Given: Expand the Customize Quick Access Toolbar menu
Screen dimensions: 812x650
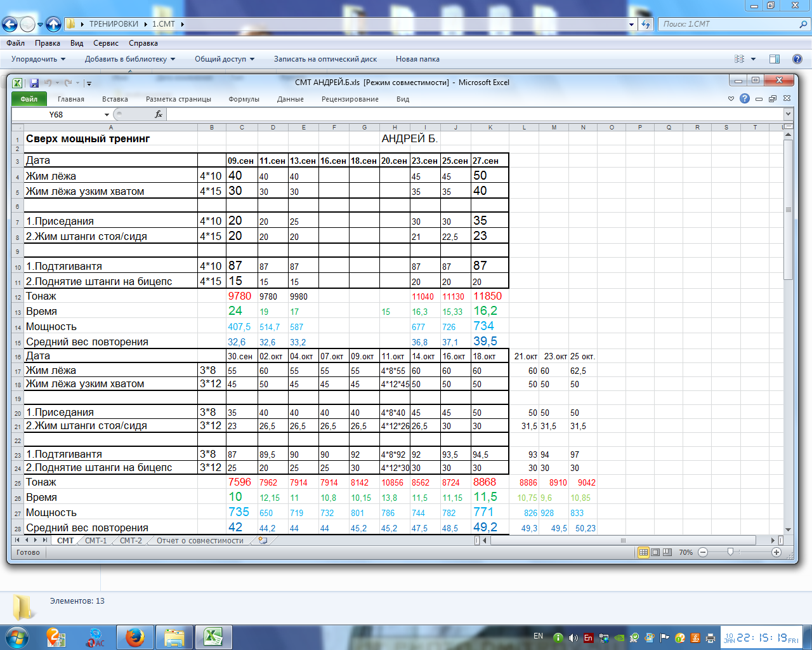Looking at the screenshot, I should pos(89,83).
